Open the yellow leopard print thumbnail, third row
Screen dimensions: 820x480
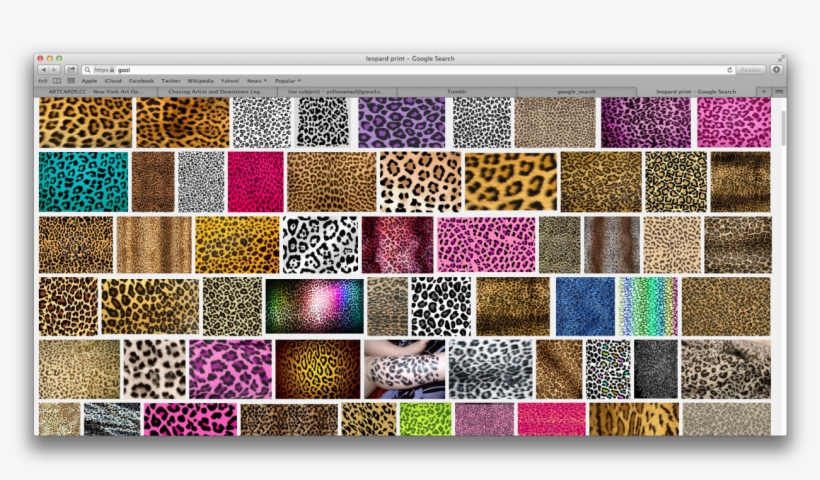(237, 245)
